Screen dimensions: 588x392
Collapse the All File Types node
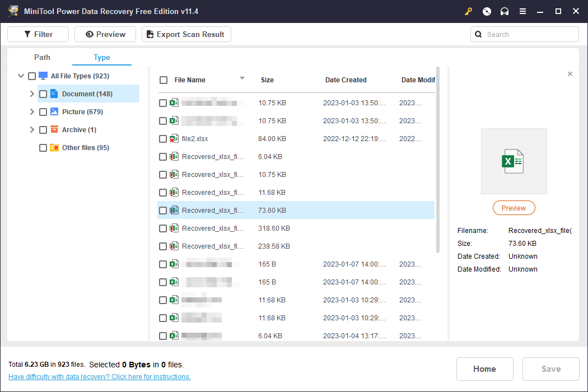[x=21, y=76]
